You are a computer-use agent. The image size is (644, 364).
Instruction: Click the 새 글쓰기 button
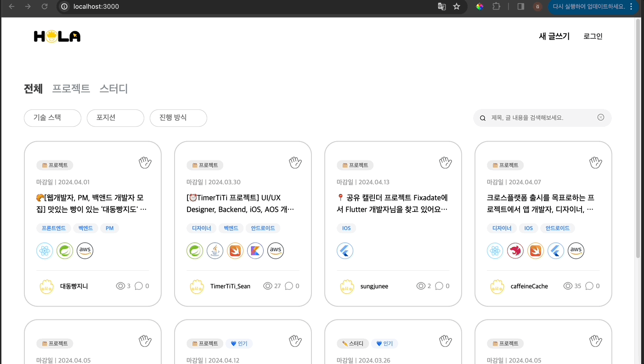pos(554,36)
